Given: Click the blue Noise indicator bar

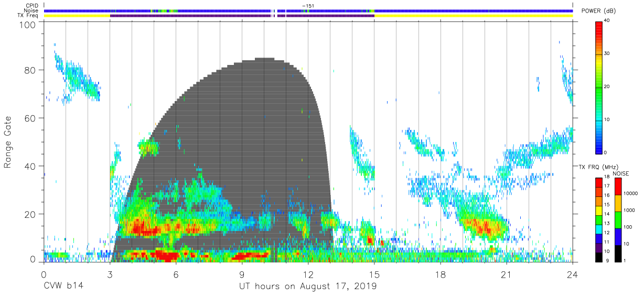Looking at the screenshot, I should [308, 10].
